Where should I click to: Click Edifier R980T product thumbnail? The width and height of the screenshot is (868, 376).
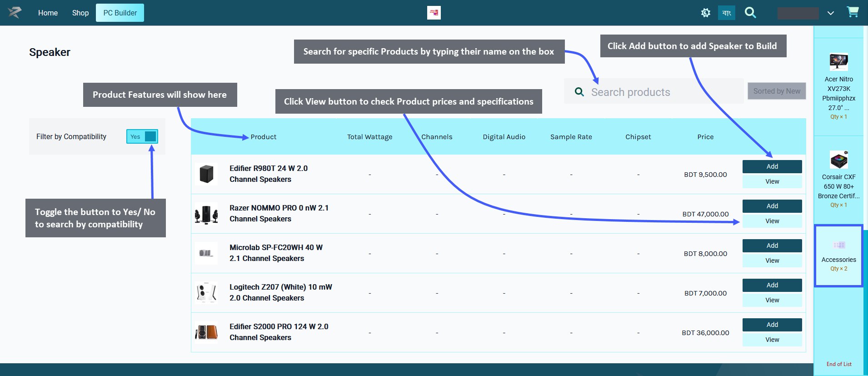point(206,174)
